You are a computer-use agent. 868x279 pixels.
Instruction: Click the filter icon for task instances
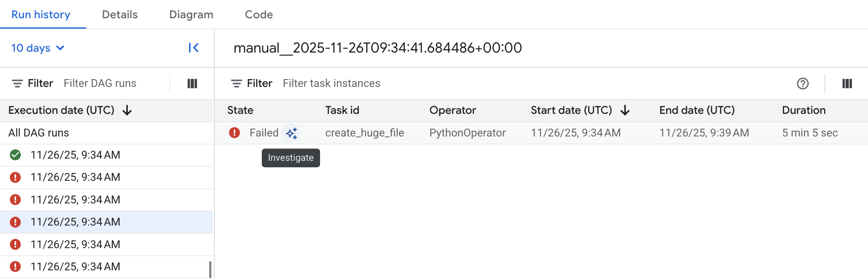point(237,83)
